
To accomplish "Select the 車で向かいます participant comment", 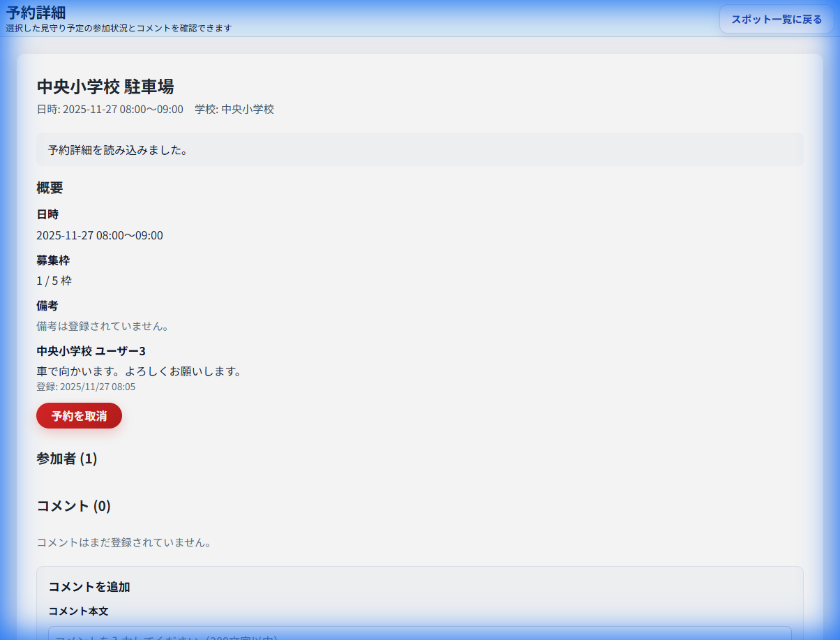I will [140, 371].
